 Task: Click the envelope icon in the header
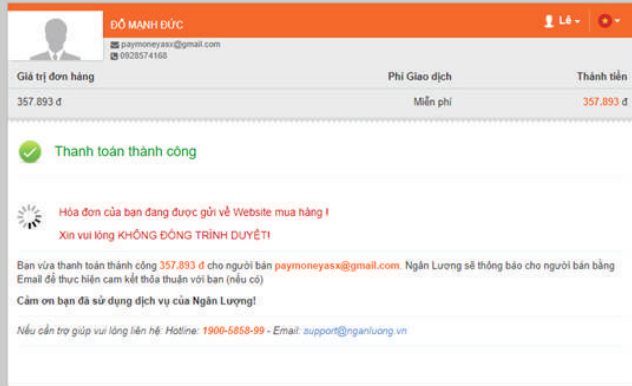pos(114,45)
